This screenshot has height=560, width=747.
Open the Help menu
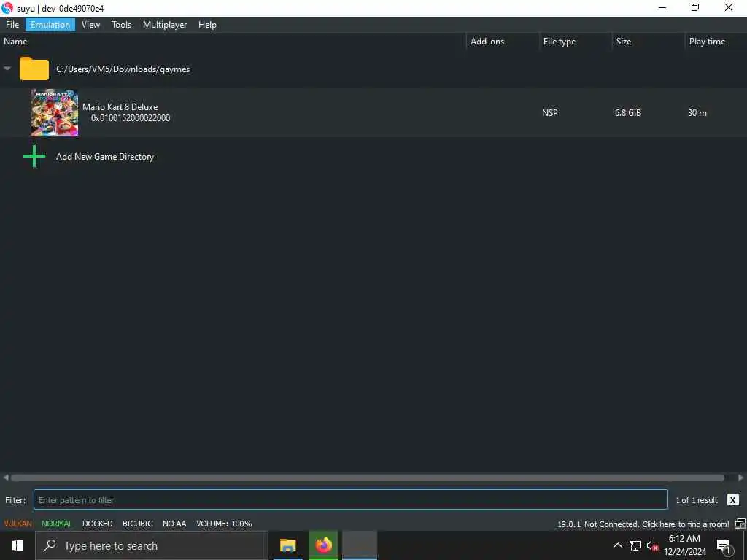(207, 25)
